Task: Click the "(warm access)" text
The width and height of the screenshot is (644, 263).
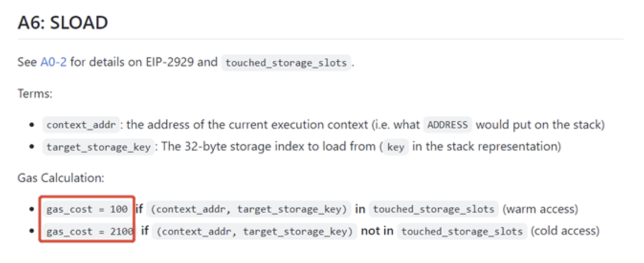Action: coord(540,209)
